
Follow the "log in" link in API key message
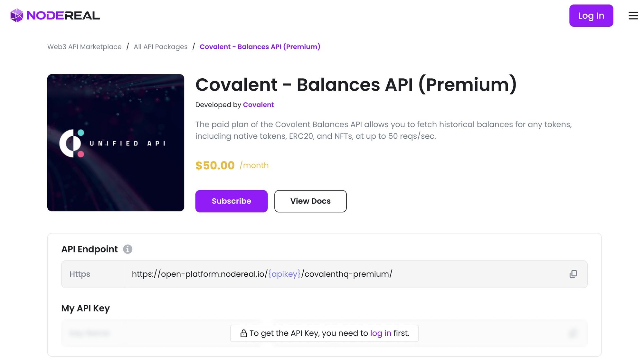coord(381,333)
